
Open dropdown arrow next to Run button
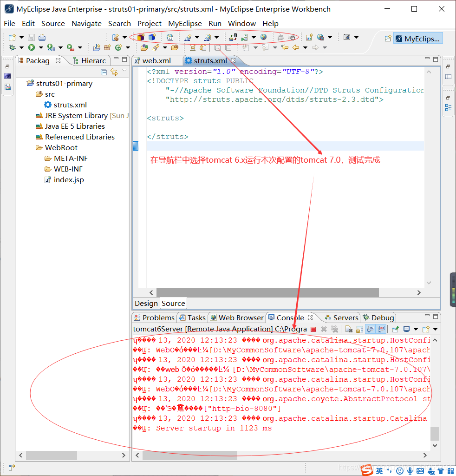[x=41, y=47]
